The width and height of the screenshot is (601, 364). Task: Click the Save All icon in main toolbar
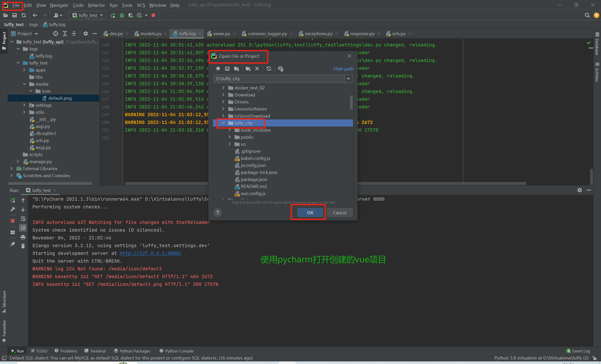(15, 15)
